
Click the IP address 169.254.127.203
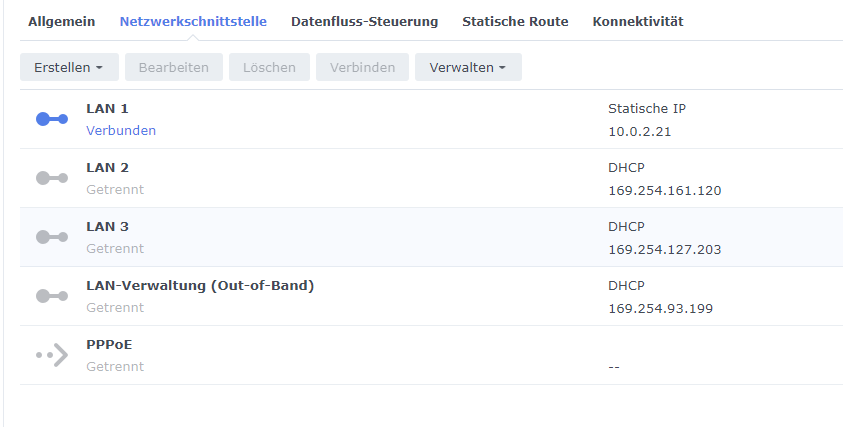point(664,249)
